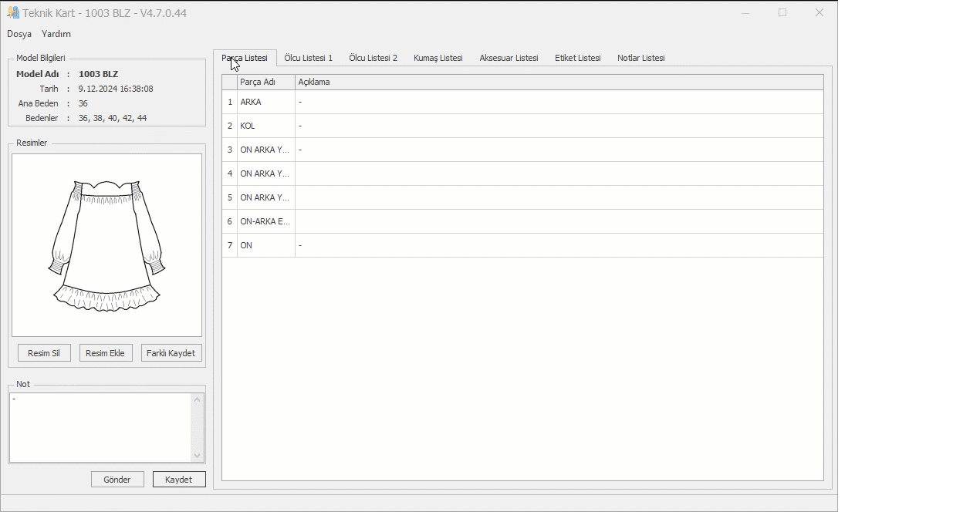Open the Yardım menu
Image resolution: width=980 pixels, height=512 pixels.
point(56,34)
